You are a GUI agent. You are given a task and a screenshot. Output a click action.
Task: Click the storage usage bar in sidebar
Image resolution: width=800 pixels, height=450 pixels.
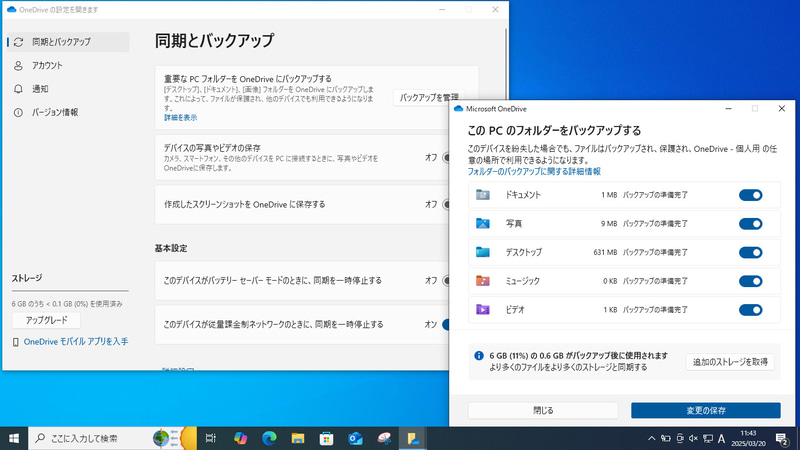click(x=70, y=291)
